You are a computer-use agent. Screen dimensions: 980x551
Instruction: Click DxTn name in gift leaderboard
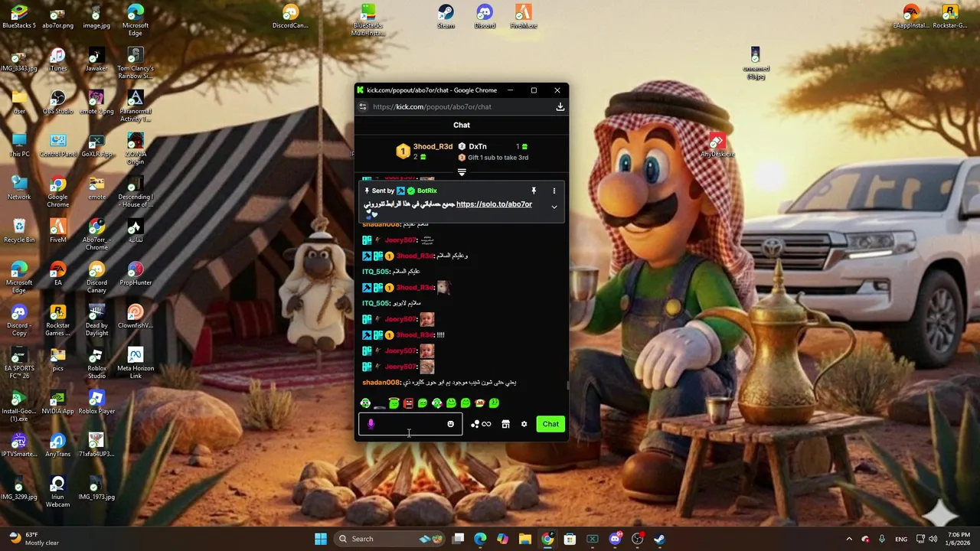click(478, 146)
